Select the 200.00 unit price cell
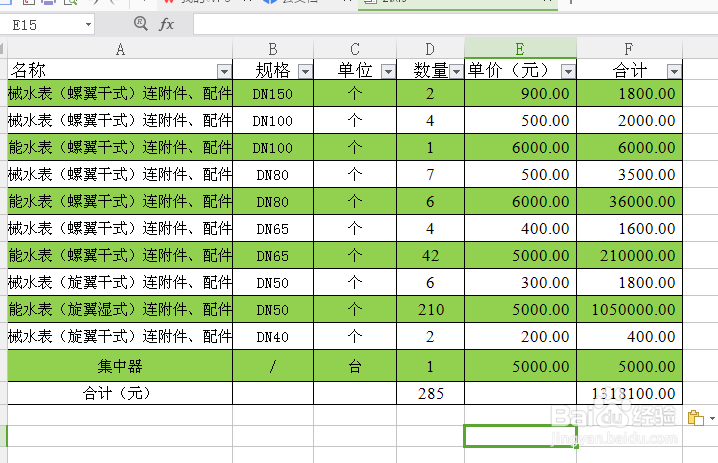This screenshot has height=463, width=718. point(520,337)
